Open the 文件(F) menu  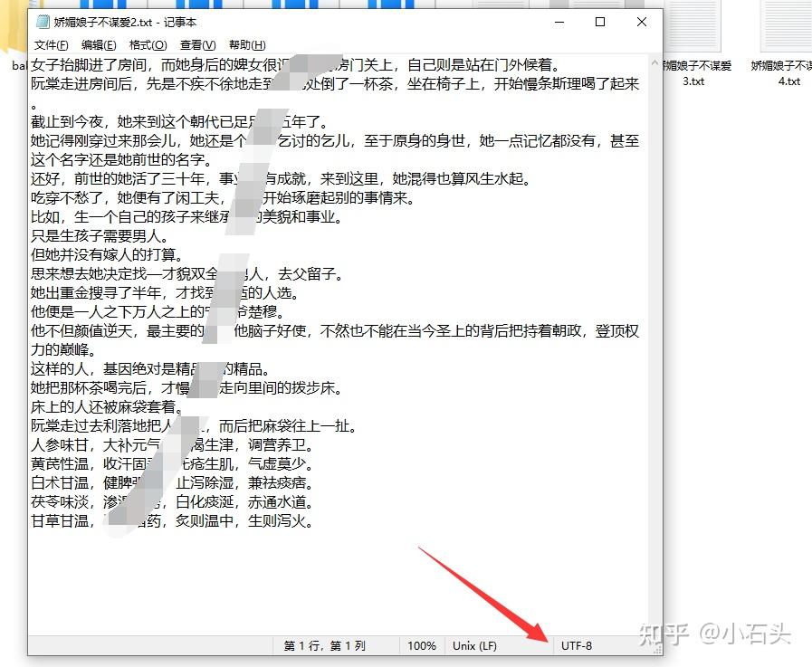(x=51, y=45)
